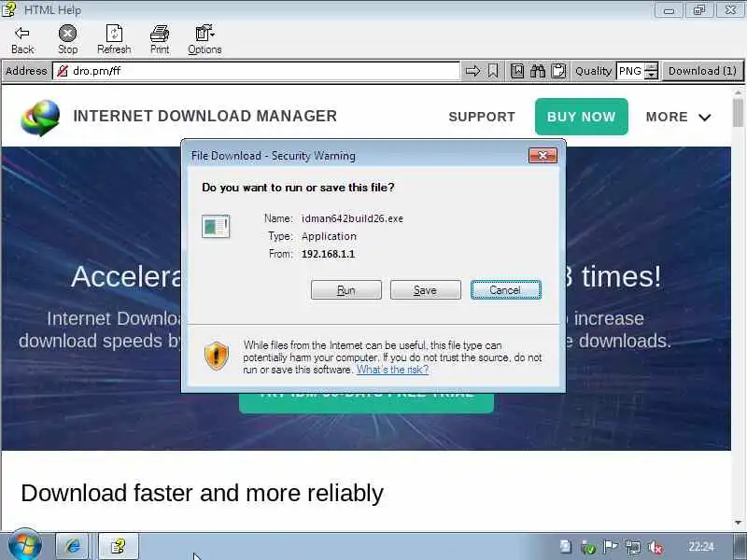Stop loading with the Stop button

(67, 39)
